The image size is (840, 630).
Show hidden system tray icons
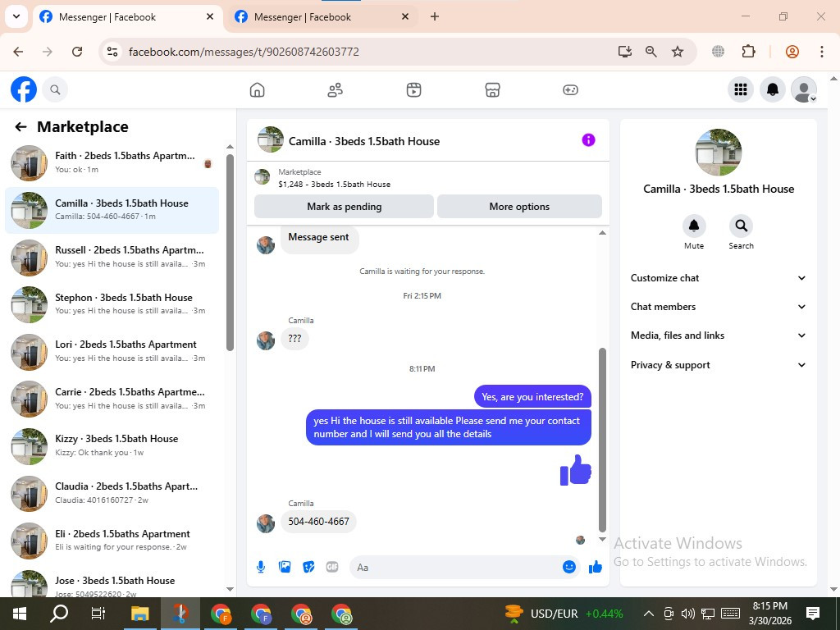click(x=648, y=614)
